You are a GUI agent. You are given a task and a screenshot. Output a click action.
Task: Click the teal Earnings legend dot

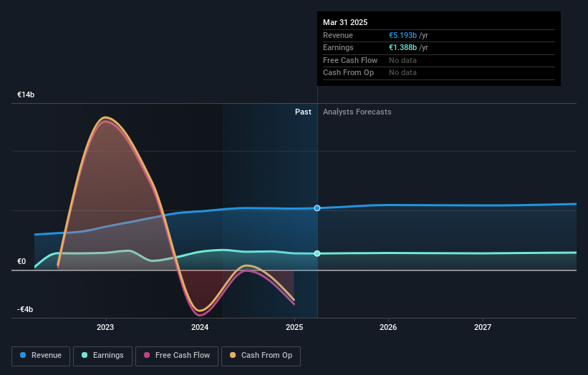pyautogui.click(x=85, y=355)
